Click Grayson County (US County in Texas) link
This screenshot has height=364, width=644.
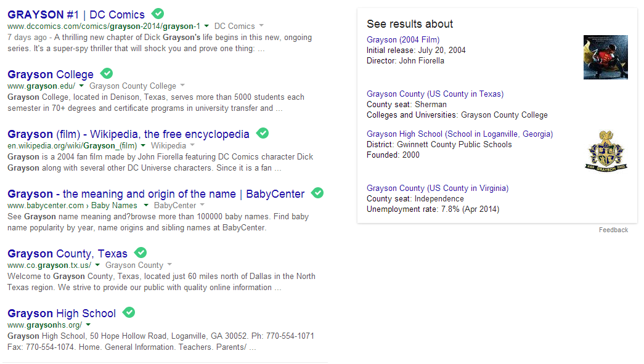(x=435, y=94)
